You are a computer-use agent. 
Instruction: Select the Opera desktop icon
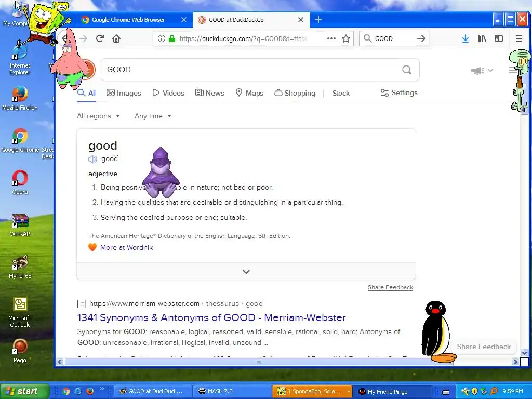(x=20, y=182)
